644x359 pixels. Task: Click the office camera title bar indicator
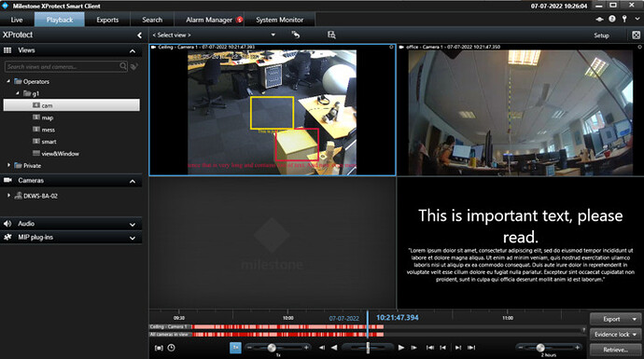(x=639, y=47)
